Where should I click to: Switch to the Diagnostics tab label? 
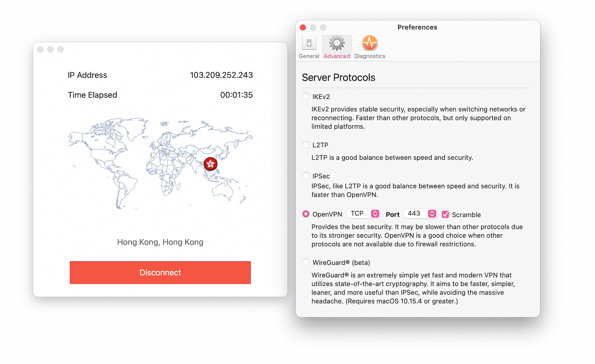tap(370, 56)
